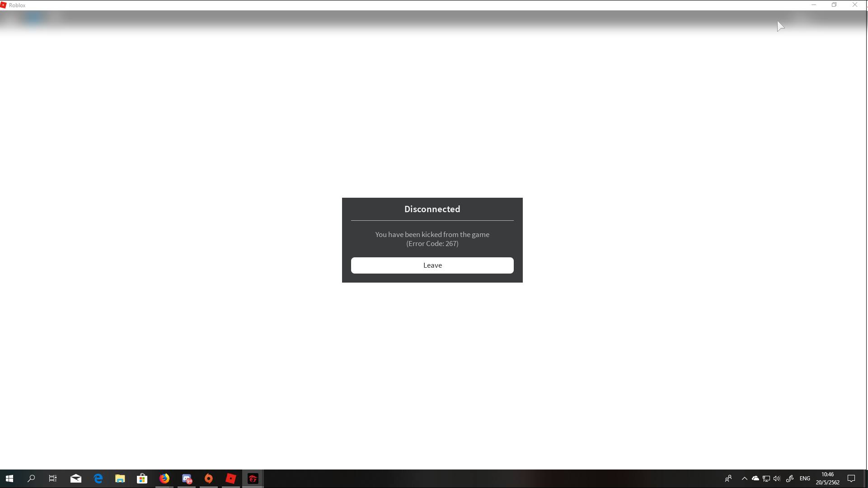Open the Roblox application icon in taskbar
Image resolution: width=868 pixels, height=488 pixels.
pyautogui.click(x=231, y=479)
